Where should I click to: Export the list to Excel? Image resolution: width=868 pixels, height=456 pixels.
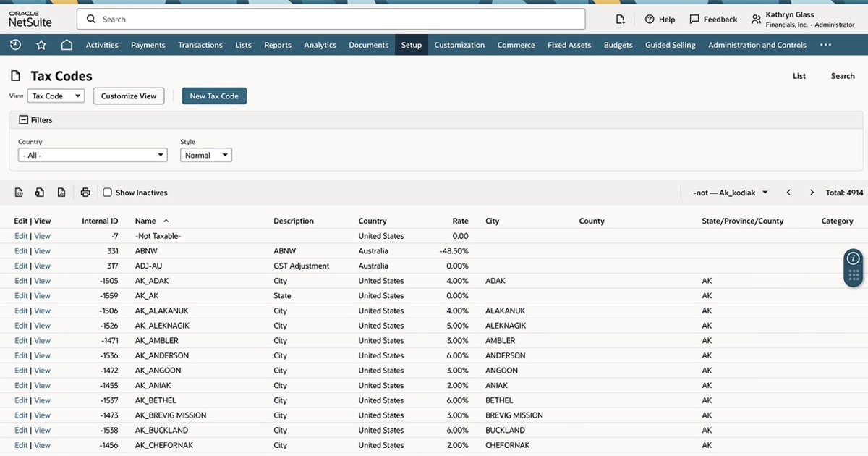pyautogui.click(x=40, y=192)
